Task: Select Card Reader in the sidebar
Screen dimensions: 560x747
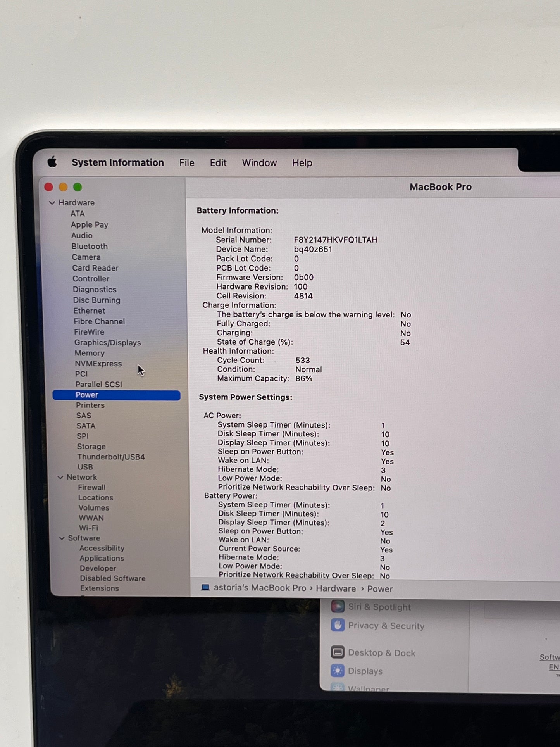Action: tap(95, 268)
